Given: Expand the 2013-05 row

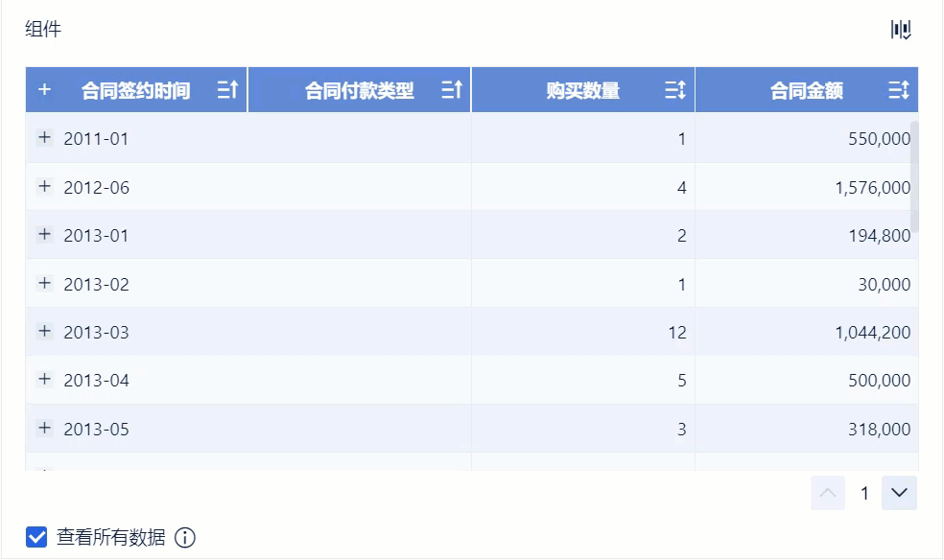Looking at the screenshot, I should pyautogui.click(x=44, y=429).
